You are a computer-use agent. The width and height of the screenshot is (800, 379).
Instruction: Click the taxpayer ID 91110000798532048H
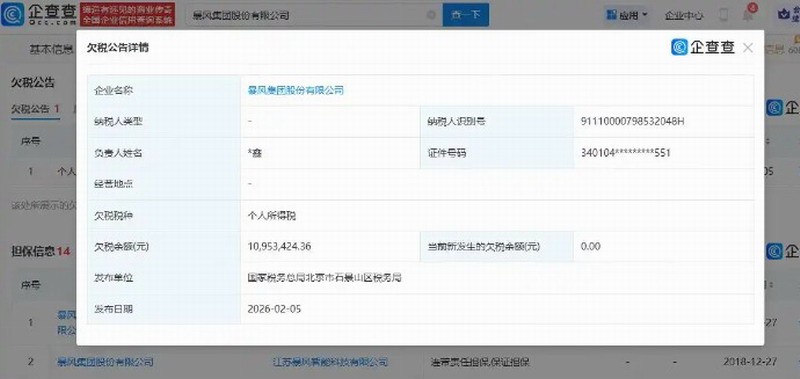(x=632, y=121)
